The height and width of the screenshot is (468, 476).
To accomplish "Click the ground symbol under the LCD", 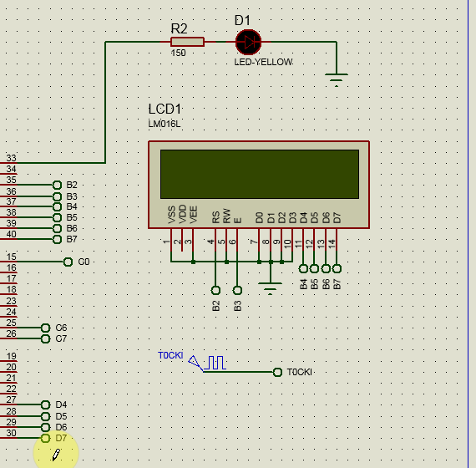I will pos(271,288).
